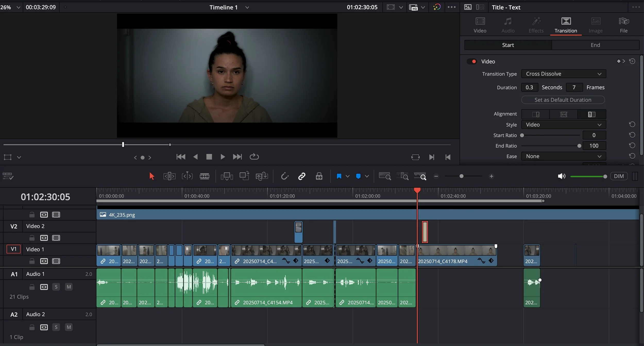The image size is (644, 346).
Task: Toggle the Linked Selection chain icon
Action: pyautogui.click(x=302, y=176)
